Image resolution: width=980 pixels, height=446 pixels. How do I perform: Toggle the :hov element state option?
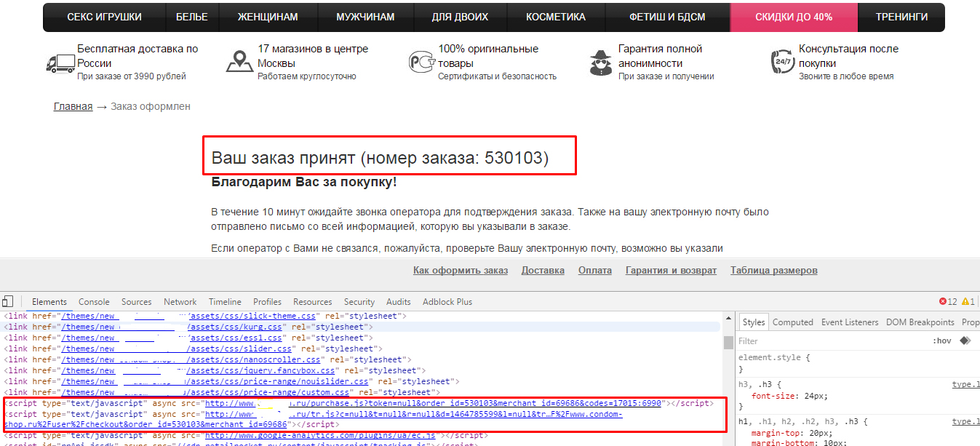(x=942, y=341)
